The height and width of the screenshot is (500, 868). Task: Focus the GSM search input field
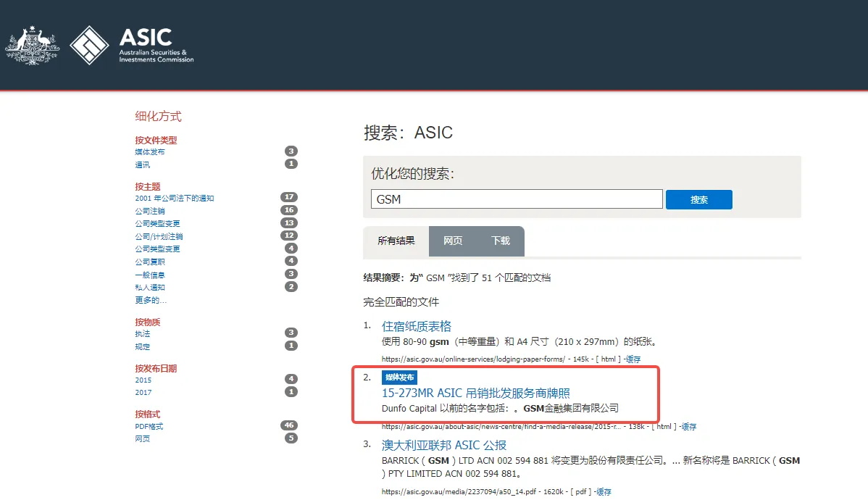[x=517, y=199]
